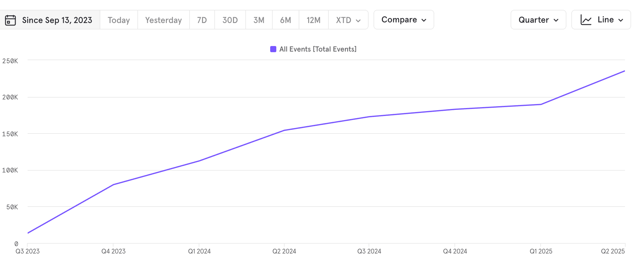The width and height of the screenshot is (644, 267).
Task: Expand the XTD dropdown
Action: [x=348, y=20]
